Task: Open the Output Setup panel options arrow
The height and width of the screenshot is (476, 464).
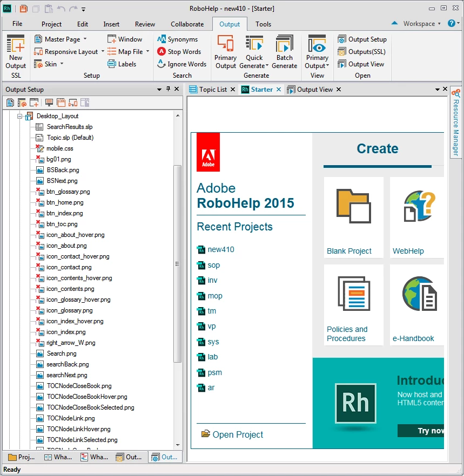Action: pyautogui.click(x=159, y=90)
